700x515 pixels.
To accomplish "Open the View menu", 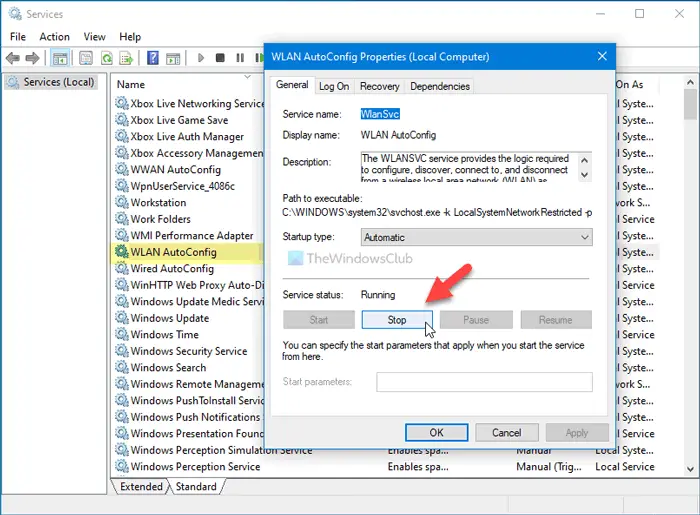I will point(94,37).
